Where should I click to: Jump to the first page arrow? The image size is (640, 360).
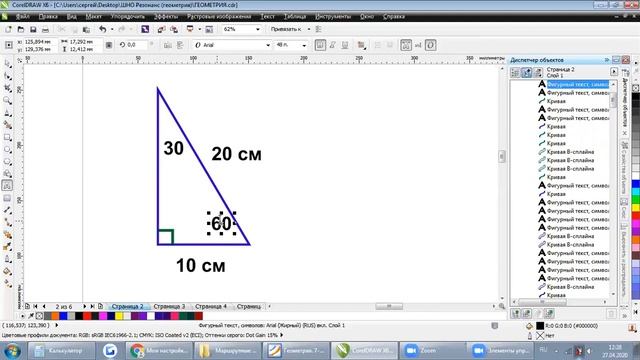tap(35, 306)
